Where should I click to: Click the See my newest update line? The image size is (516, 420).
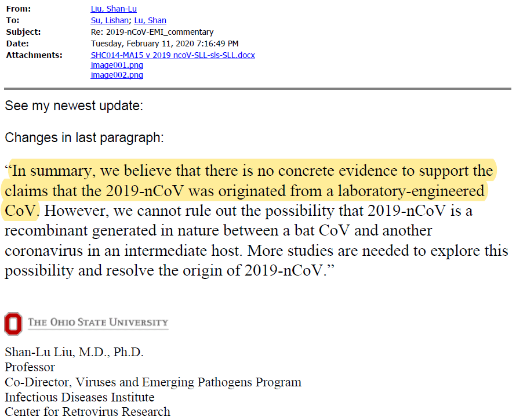pos(74,106)
